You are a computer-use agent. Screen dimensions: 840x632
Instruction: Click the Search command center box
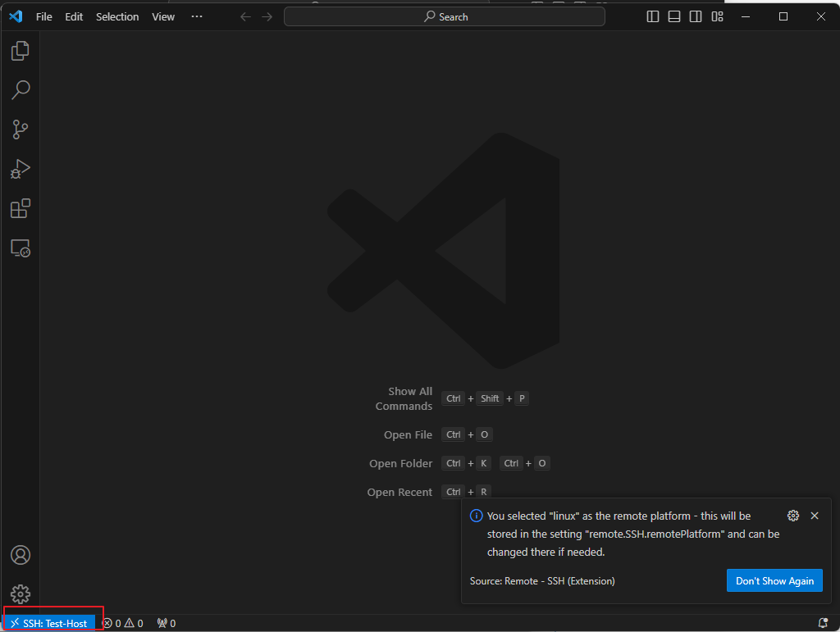[445, 16]
